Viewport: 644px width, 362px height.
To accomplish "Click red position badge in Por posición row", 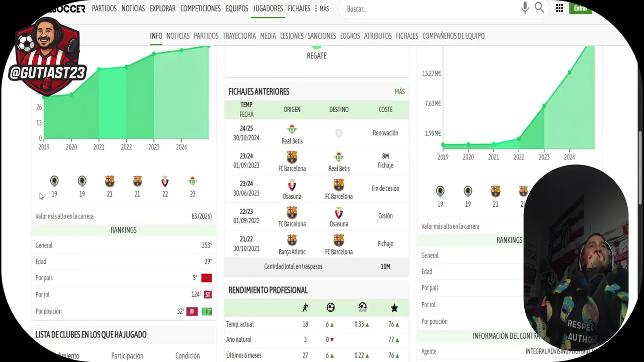I will [192, 312].
